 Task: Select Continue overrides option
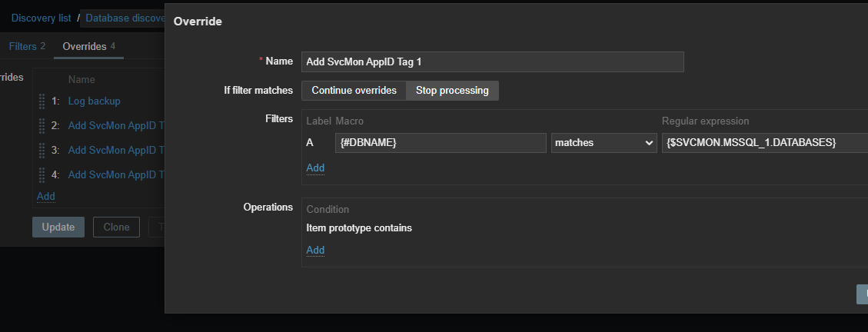354,90
